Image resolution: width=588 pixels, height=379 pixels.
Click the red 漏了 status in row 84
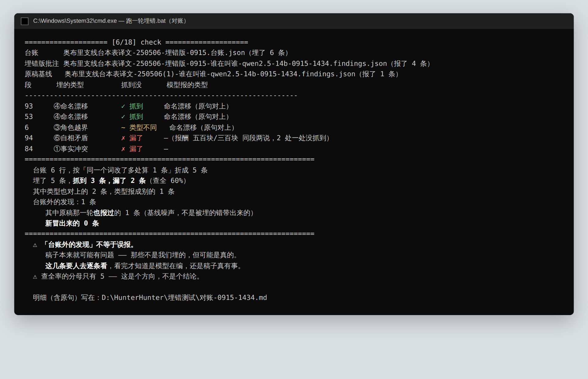[x=136, y=149]
